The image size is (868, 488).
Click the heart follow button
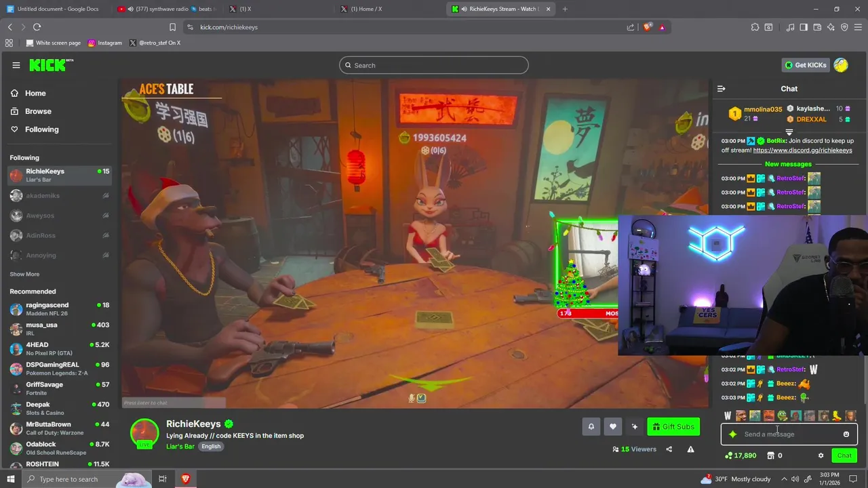[x=612, y=426]
